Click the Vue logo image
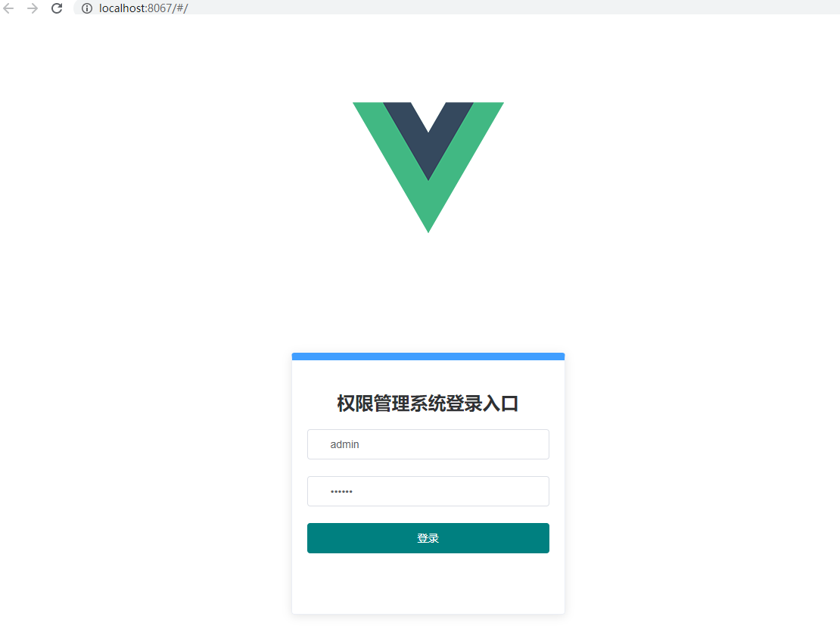The height and width of the screenshot is (629, 840). tap(428, 167)
